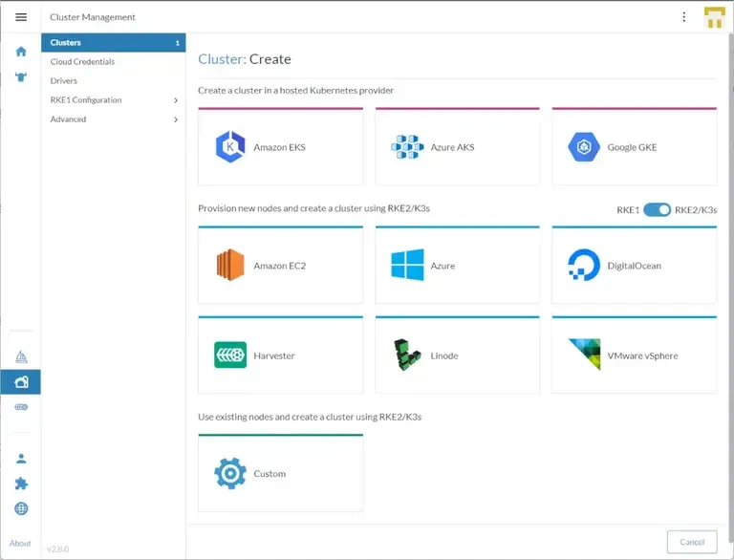Toggle the RKE1 to RKE2/K3s switch
The height and width of the screenshot is (560, 734).
[657, 209]
